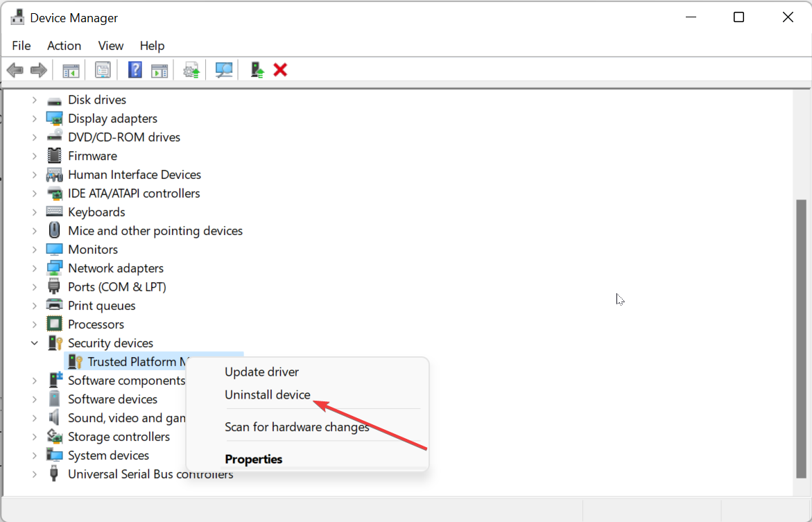
Task: Open the File menu
Action: coord(21,46)
